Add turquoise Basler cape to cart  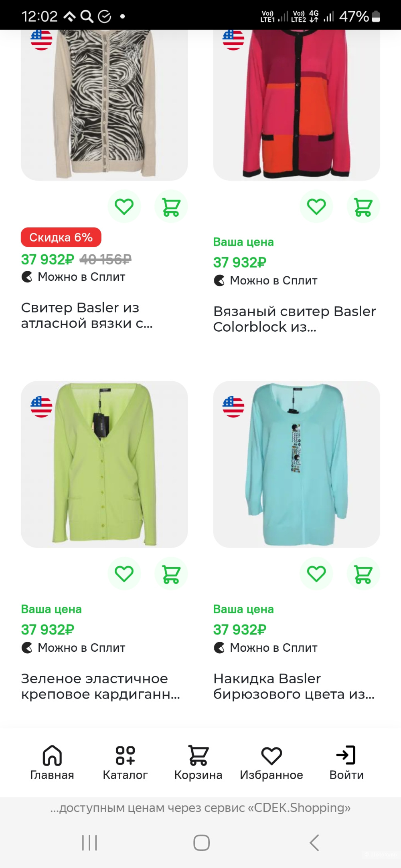[x=363, y=574]
